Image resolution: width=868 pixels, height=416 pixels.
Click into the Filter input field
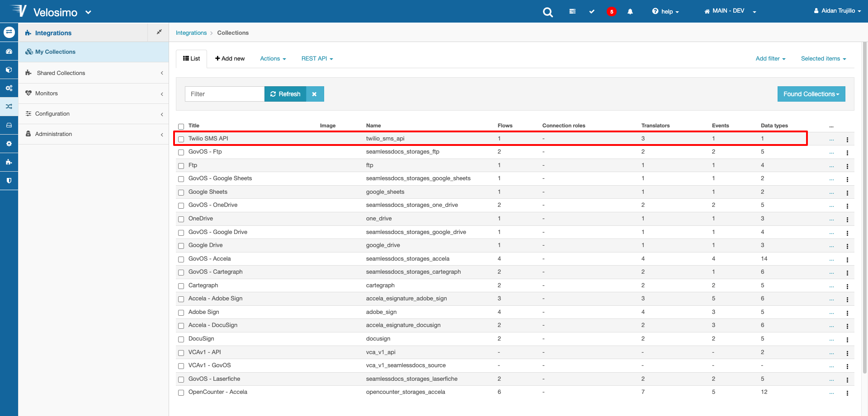pos(225,94)
